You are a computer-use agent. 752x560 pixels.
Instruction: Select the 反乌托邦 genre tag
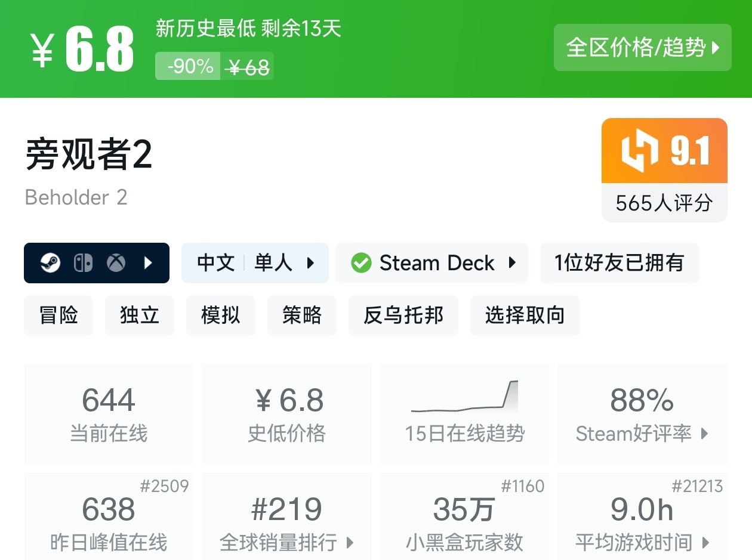(403, 315)
